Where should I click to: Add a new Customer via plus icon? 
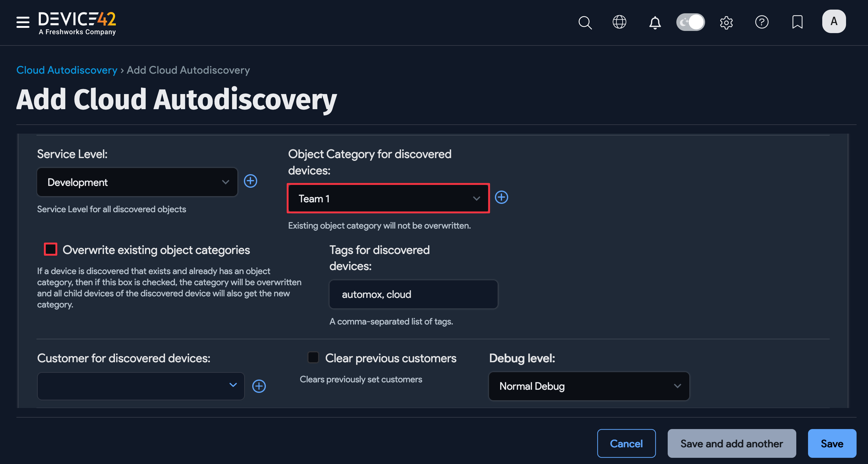click(x=259, y=386)
